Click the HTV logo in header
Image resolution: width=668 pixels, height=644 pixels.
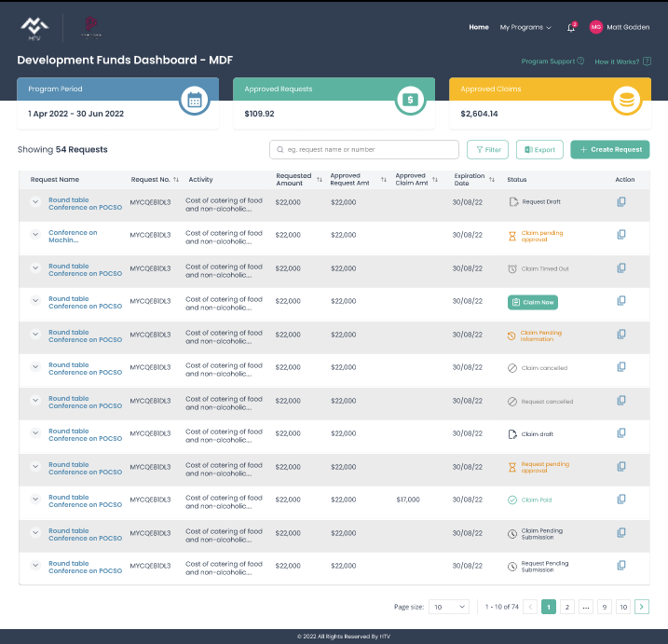[x=34, y=28]
